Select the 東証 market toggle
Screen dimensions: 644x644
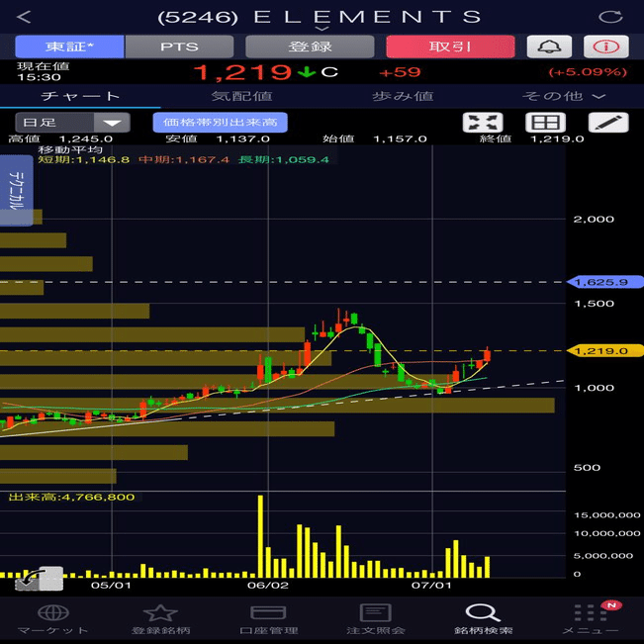(x=69, y=46)
